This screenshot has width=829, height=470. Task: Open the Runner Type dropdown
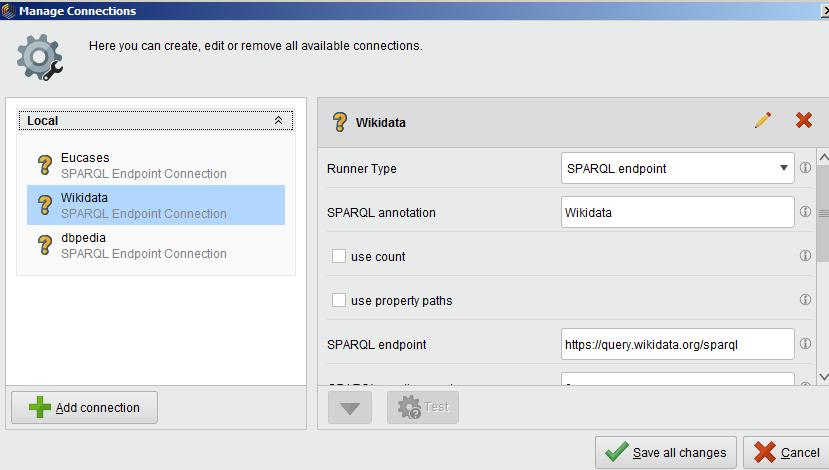pos(677,168)
